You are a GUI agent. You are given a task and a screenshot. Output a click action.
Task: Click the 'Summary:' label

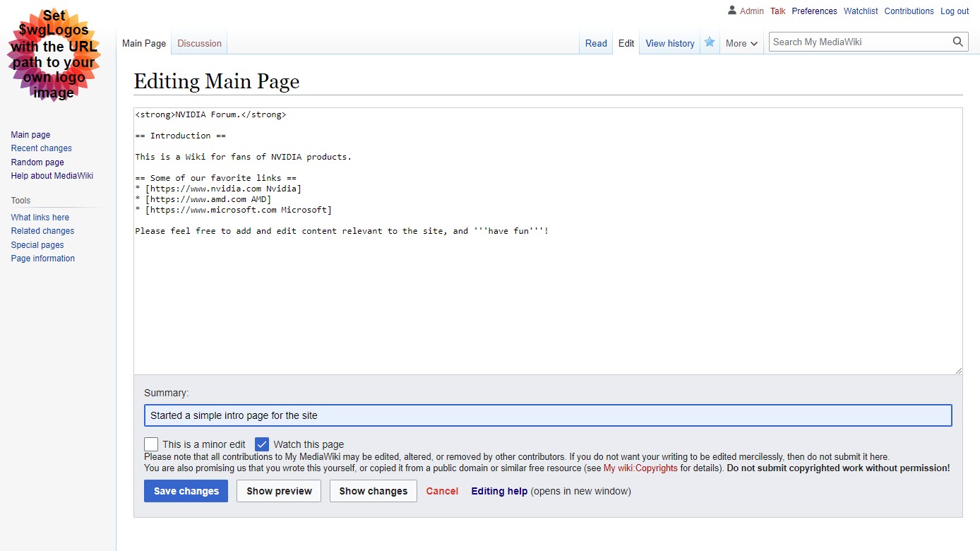point(167,393)
